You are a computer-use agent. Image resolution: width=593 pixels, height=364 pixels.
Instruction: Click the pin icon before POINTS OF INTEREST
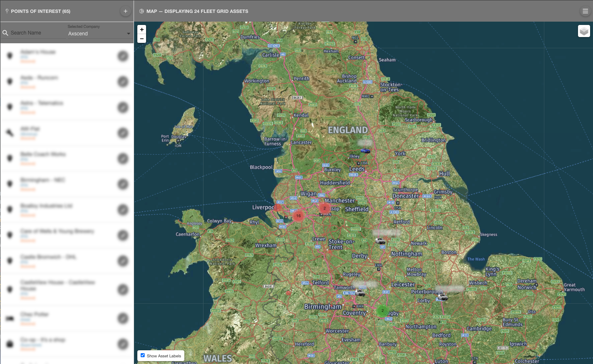7,11
